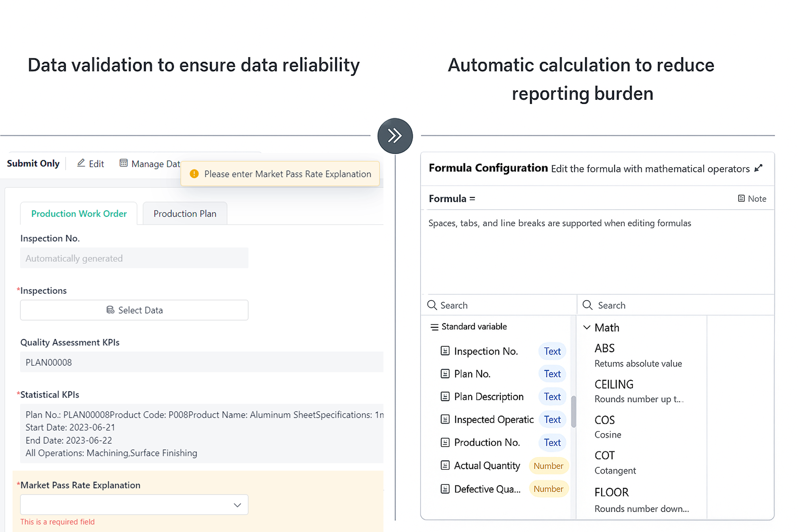Viewport: 798px width, 532px height.
Task: Click the collapse arrow in Formula Configuration header
Action: tap(758, 168)
